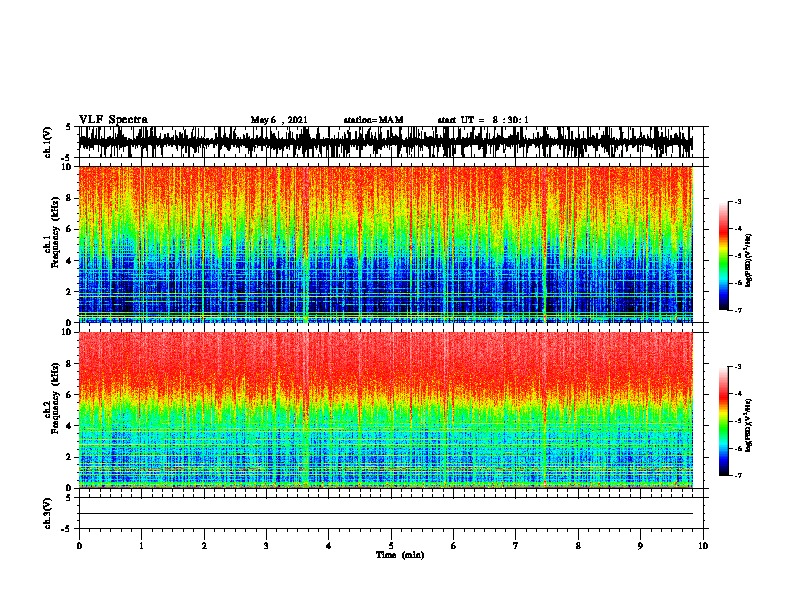
Task: Click the ch.2 frequency spectrogram panel
Action: tap(386, 410)
